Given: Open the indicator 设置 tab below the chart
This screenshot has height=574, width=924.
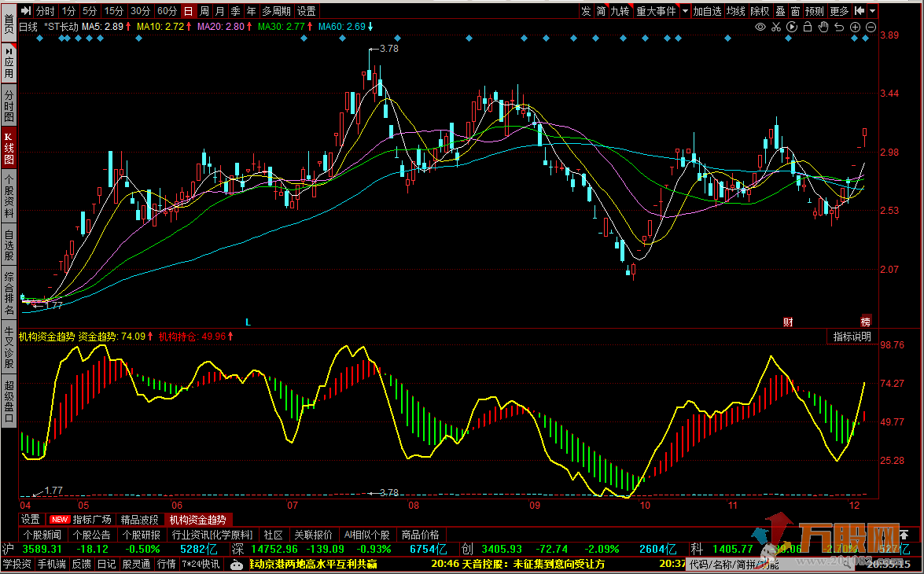Looking at the screenshot, I should (x=31, y=520).
